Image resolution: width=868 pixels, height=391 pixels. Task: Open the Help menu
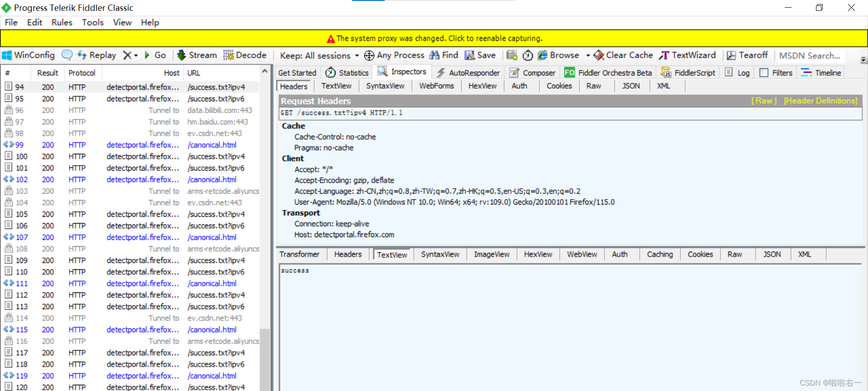[150, 23]
